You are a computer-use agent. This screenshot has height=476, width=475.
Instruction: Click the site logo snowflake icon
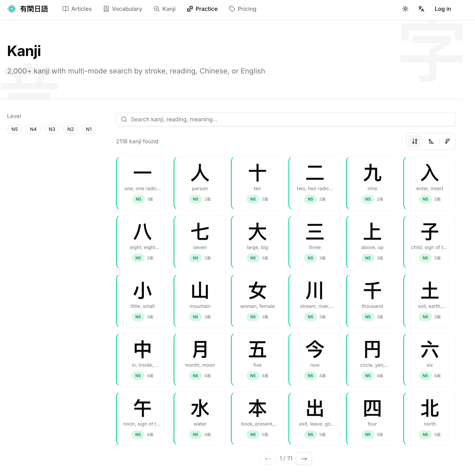pos(12,9)
